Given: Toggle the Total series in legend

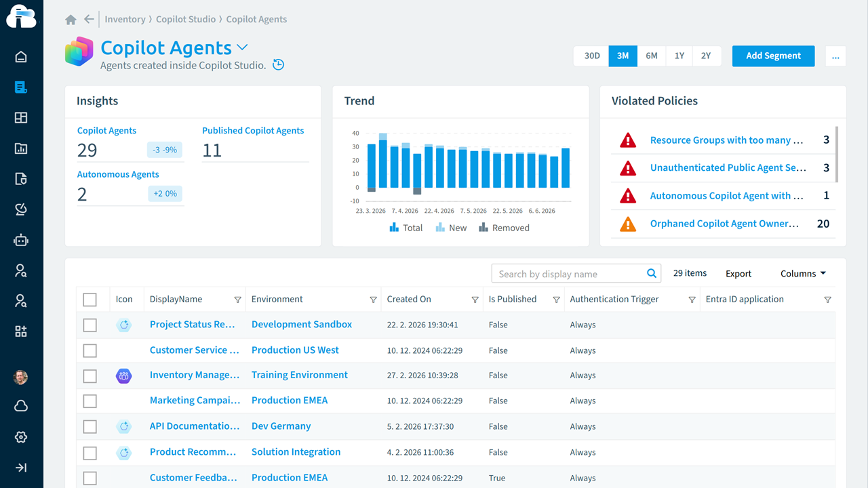Looking at the screenshot, I should coord(406,228).
